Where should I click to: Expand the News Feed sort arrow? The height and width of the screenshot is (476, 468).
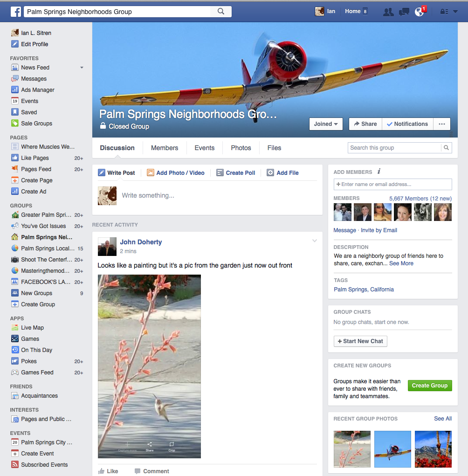82,68
